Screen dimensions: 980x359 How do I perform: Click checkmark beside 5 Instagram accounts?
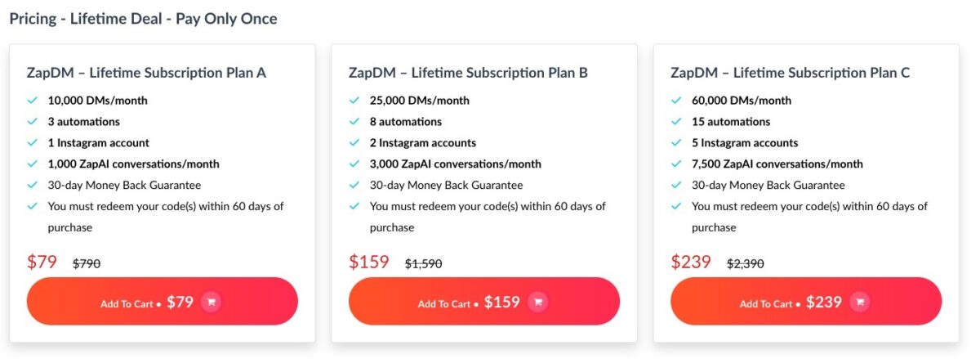tap(676, 143)
